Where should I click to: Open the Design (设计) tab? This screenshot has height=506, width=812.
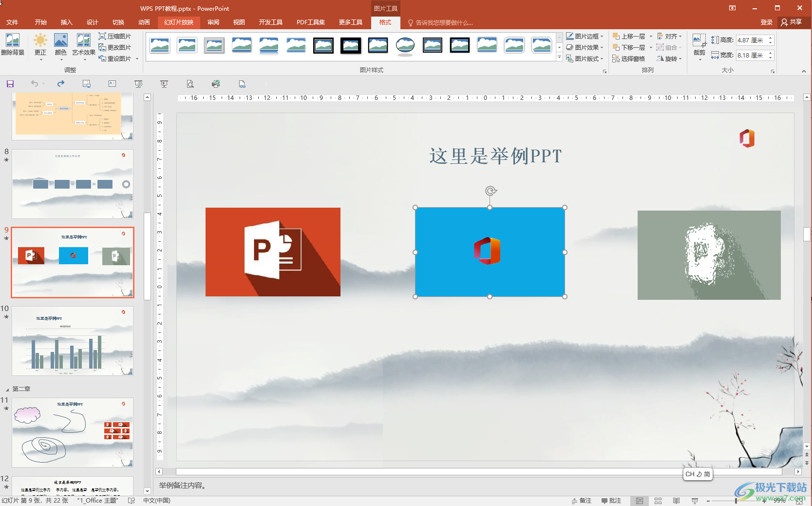click(x=92, y=22)
